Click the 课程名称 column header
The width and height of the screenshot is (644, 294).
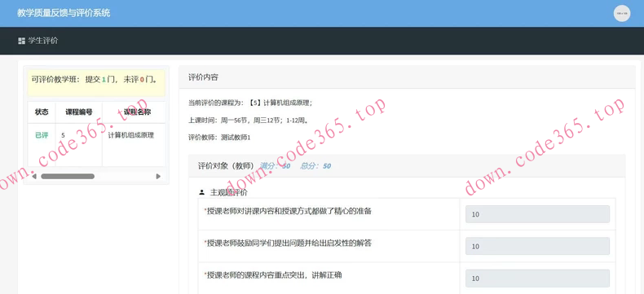pos(134,112)
